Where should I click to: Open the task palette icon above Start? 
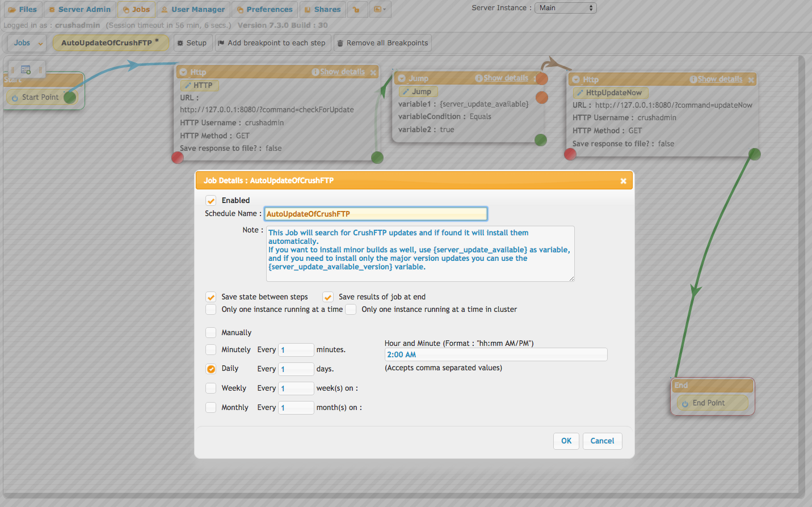point(26,70)
